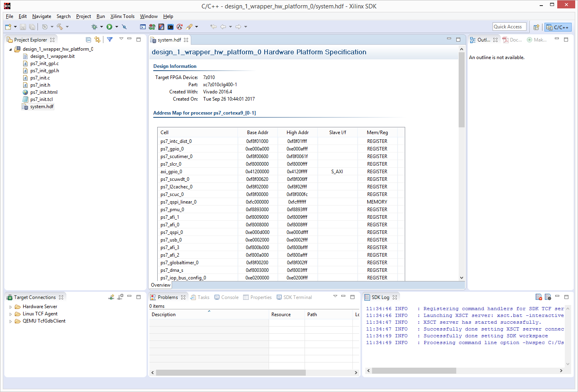
Task: Expand the Linux TCF Agent node
Action: coord(10,314)
